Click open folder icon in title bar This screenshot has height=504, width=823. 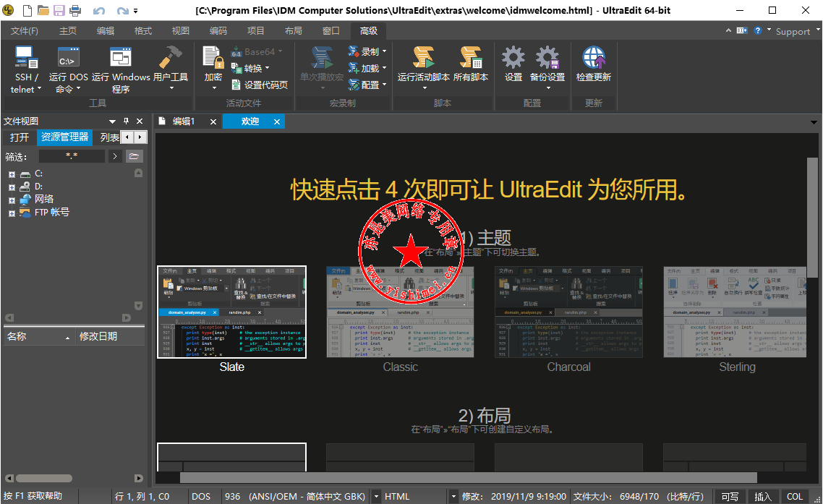click(43, 10)
